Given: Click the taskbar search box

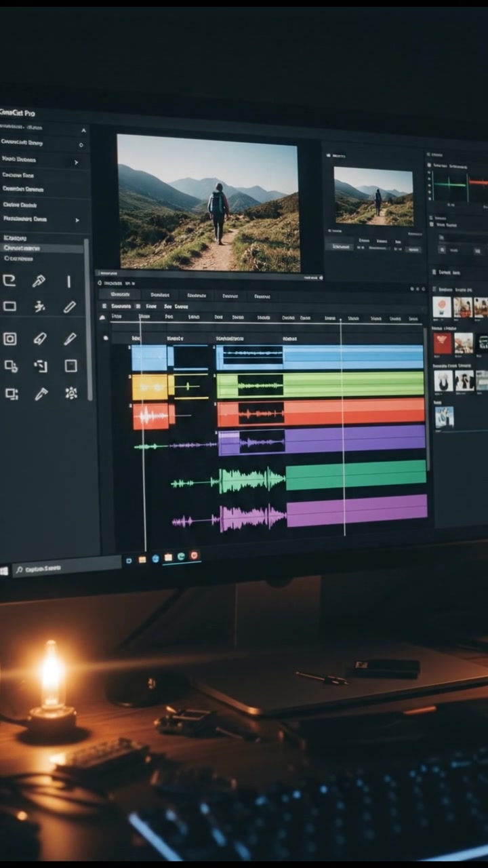Looking at the screenshot, I should (x=66, y=567).
